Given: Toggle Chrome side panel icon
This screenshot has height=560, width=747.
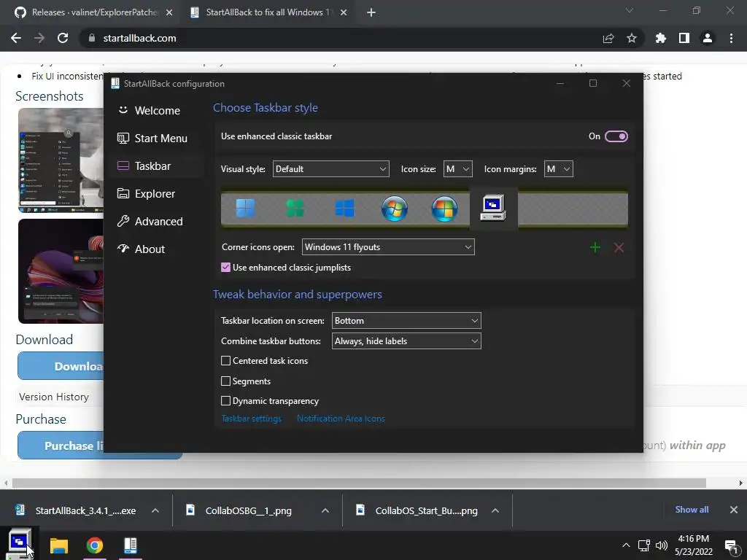Looking at the screenshot, I should [x=684, y=38].
